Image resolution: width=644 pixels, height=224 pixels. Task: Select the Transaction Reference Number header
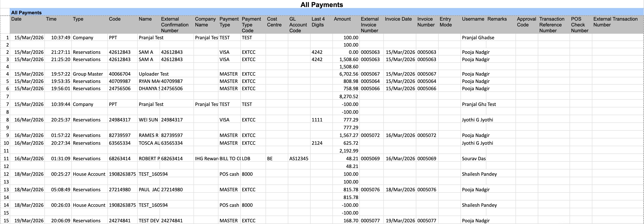(552, 25)
